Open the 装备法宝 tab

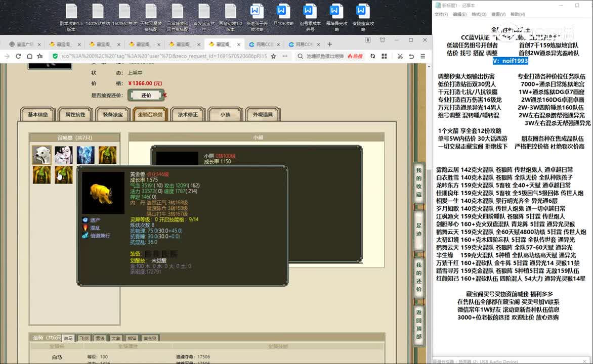pos(113,115)
